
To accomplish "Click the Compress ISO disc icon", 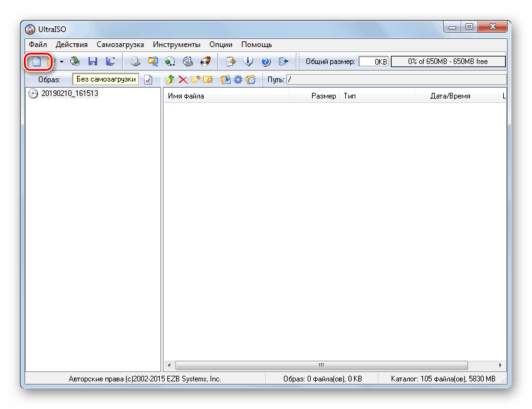I will (170, 61).
